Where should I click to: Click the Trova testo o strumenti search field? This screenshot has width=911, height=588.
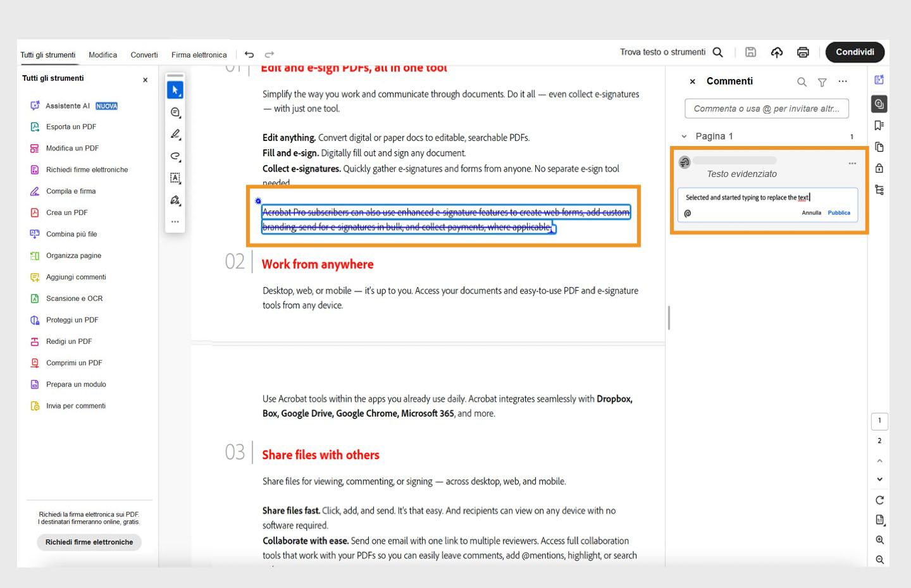662,52
